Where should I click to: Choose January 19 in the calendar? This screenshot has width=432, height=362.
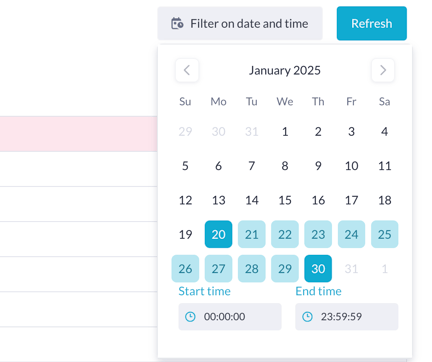[x=185, y=234]
